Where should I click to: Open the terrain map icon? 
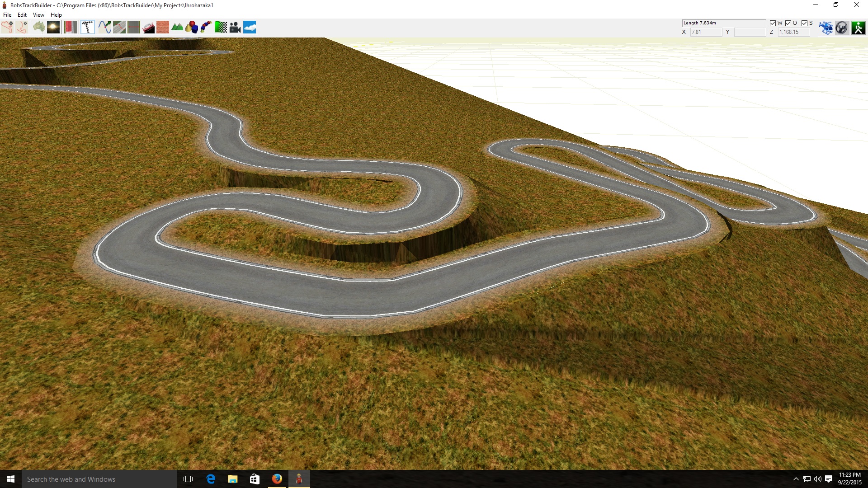pos(39,27)
